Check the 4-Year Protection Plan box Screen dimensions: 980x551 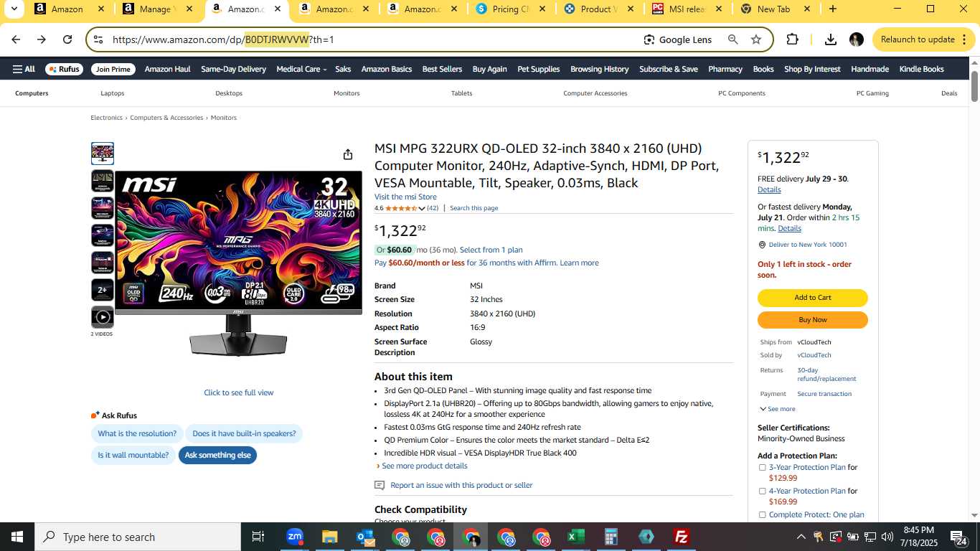[x=762, y=491]
